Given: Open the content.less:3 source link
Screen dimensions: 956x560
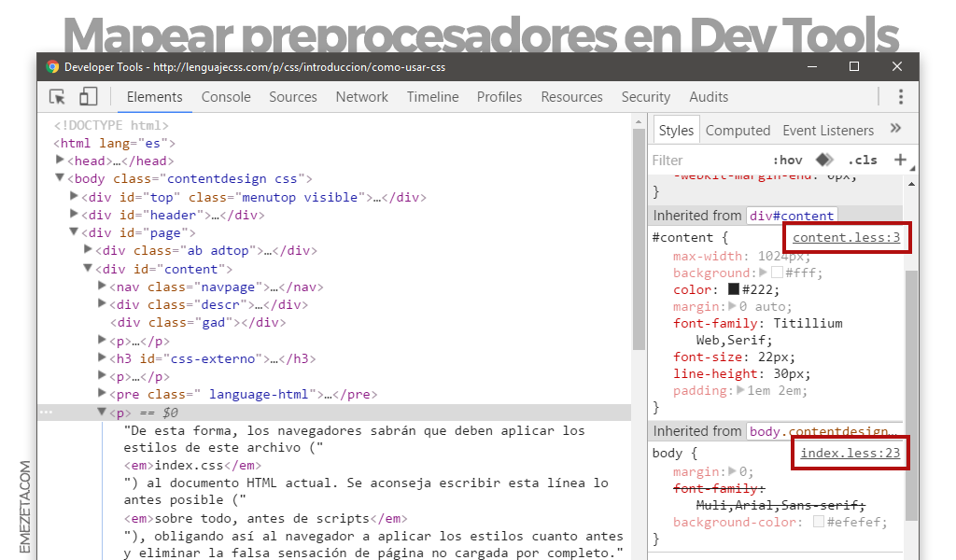Looking at the screenshot, I should (846, 237).
